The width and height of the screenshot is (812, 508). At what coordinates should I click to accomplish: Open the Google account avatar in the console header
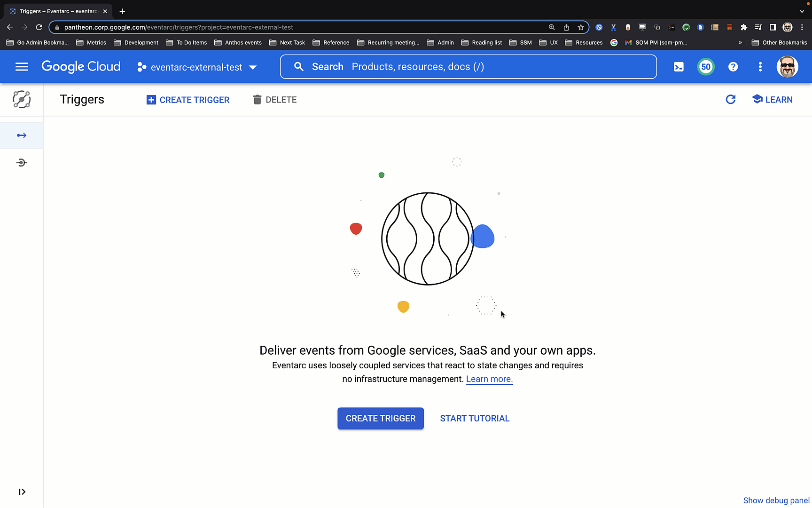click(788, 67)
